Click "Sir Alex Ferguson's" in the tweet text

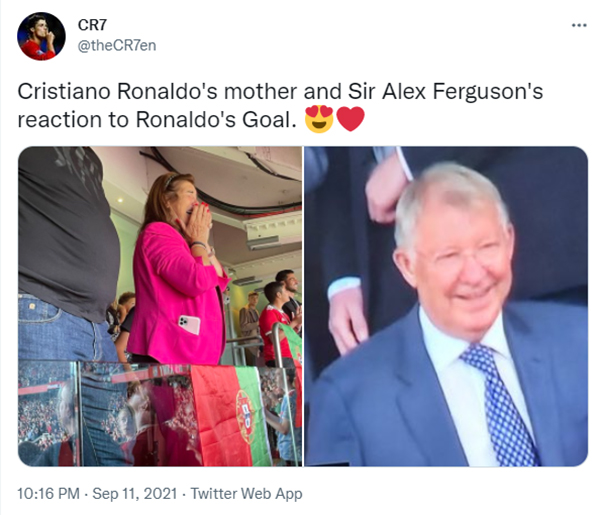(x=445, y=92)
